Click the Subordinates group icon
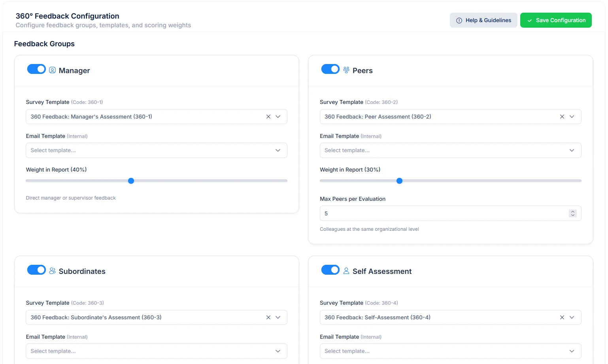The height and width of the screenshot is (364, 608). [52, 271]
